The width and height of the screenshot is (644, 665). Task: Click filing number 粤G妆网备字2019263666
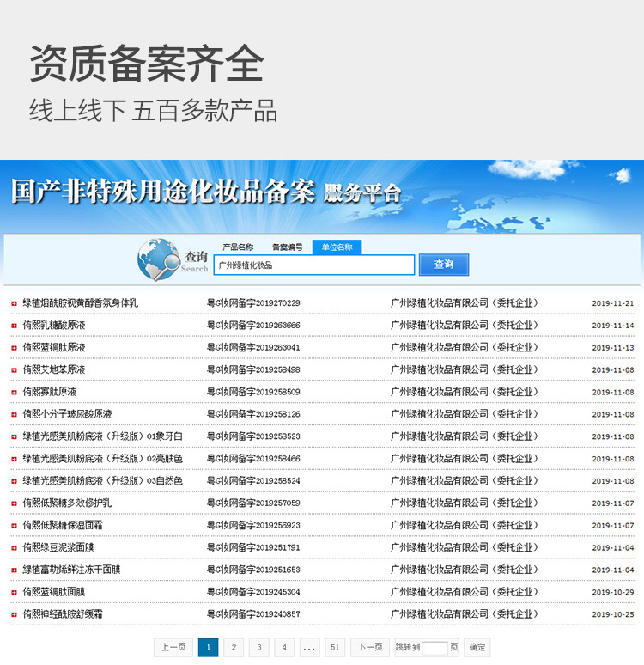click(253, 325)
